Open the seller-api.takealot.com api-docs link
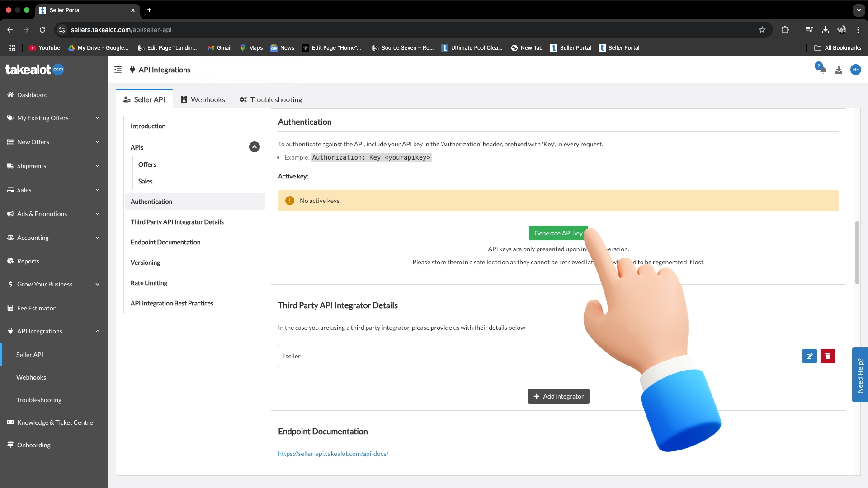Viewport: 868px width, 488px height. pos(333,453)
